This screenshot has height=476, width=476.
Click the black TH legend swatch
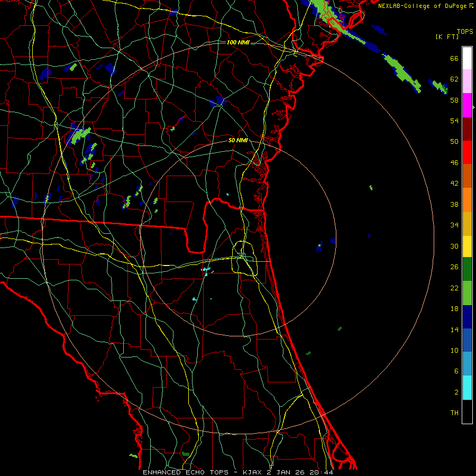pos(467,411)
